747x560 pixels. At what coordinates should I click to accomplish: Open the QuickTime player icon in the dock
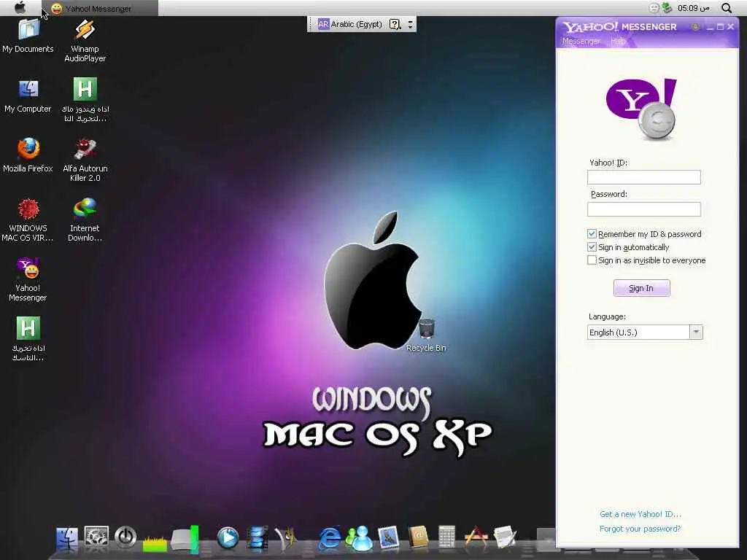[228, 538]
